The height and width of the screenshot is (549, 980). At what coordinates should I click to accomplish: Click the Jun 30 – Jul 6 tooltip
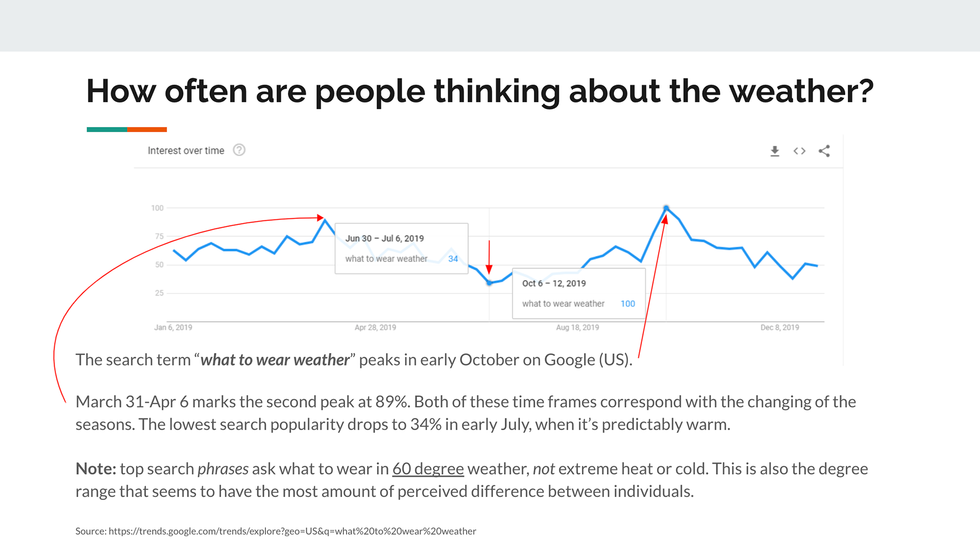point(401,248)
